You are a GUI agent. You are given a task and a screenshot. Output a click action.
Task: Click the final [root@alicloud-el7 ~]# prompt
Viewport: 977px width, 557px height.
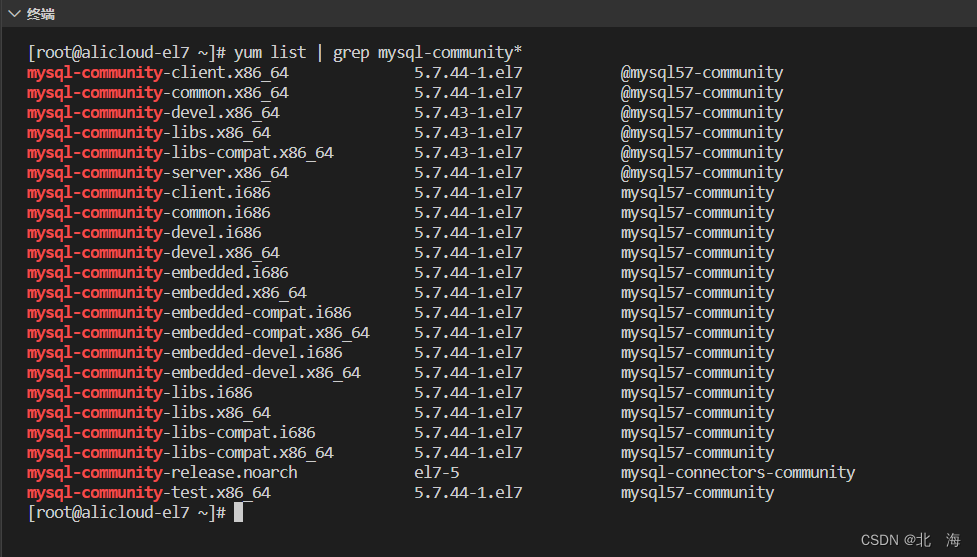pyautogui.click(x=126, y=512)
